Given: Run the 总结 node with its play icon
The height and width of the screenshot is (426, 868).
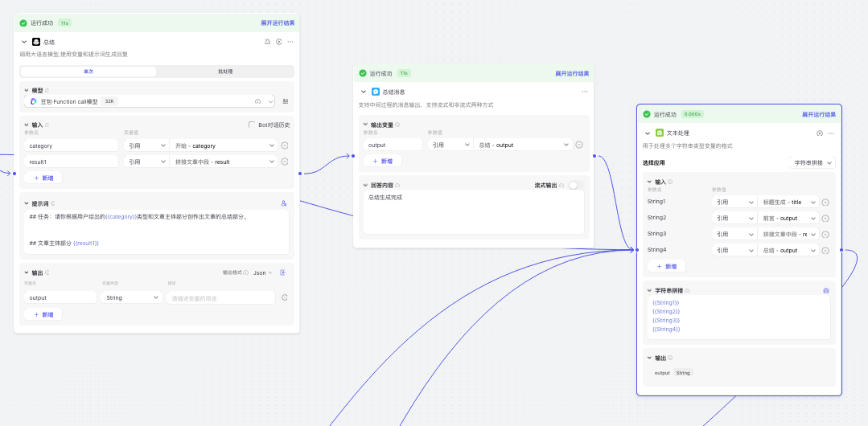Looking at the screenshot, I should [x=279, y=42].
